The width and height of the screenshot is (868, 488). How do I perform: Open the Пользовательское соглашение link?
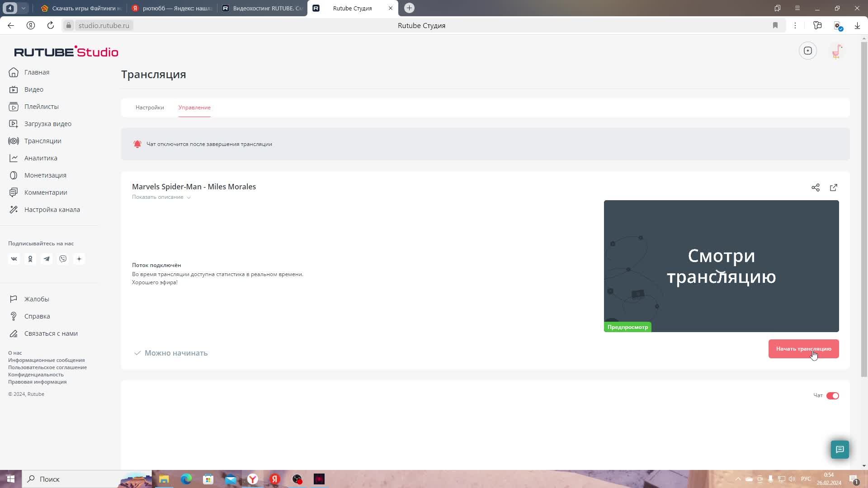coord(47,367)
